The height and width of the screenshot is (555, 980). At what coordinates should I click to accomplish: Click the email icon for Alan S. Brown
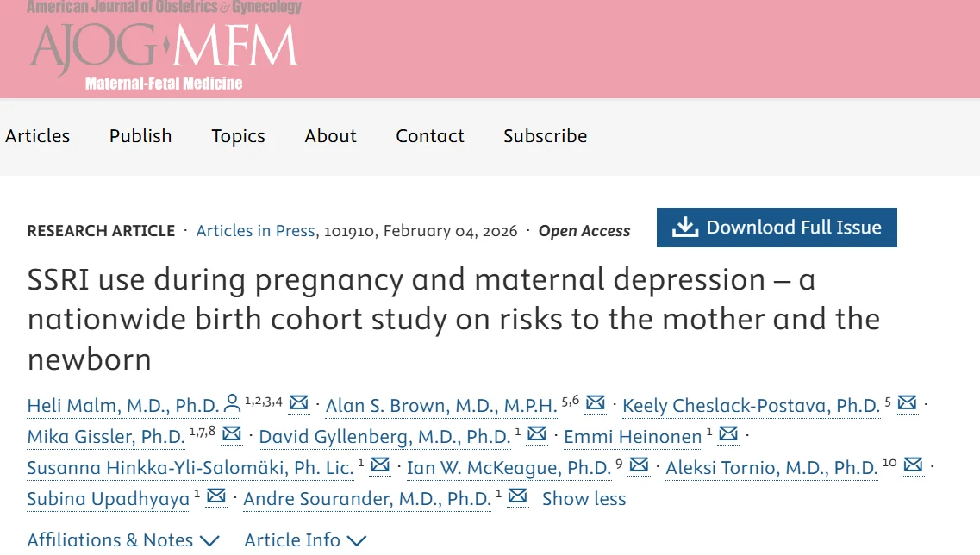[595, 402]
